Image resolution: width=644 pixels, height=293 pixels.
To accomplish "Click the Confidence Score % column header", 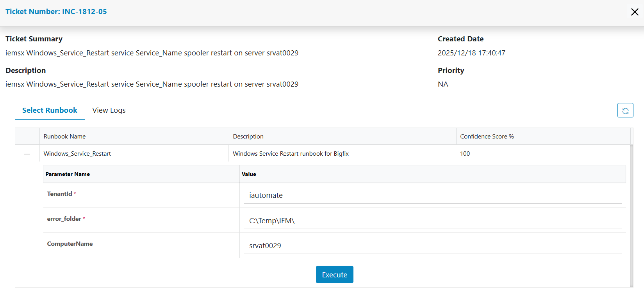I will 487,137.
